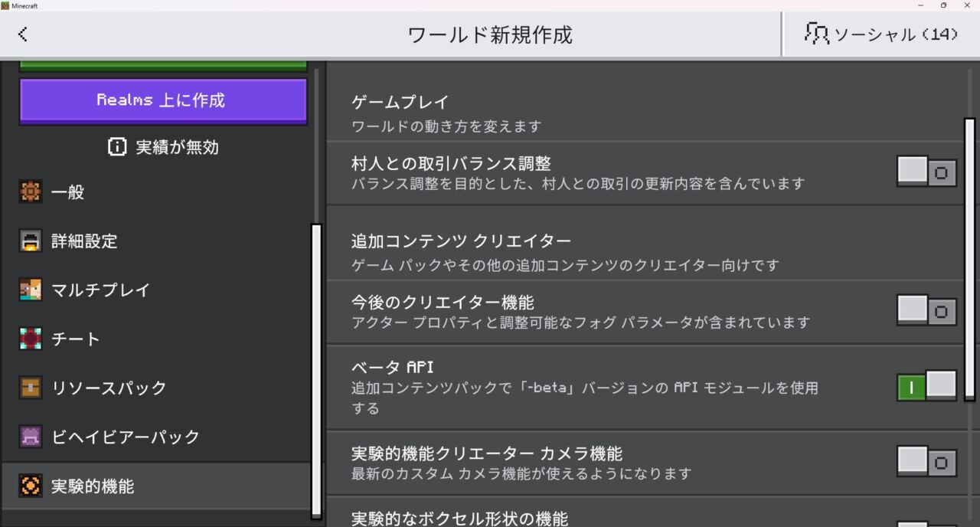Click the left sidebar scrollbar
Image resolution: width=980 pixels, height=527 pixels.
(x=316, y=371)
